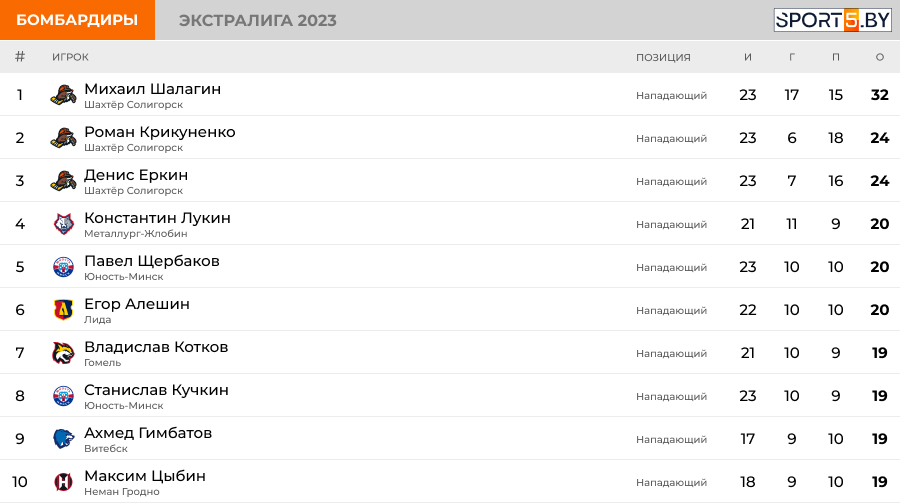Sort by И games column header

point(747,57)
